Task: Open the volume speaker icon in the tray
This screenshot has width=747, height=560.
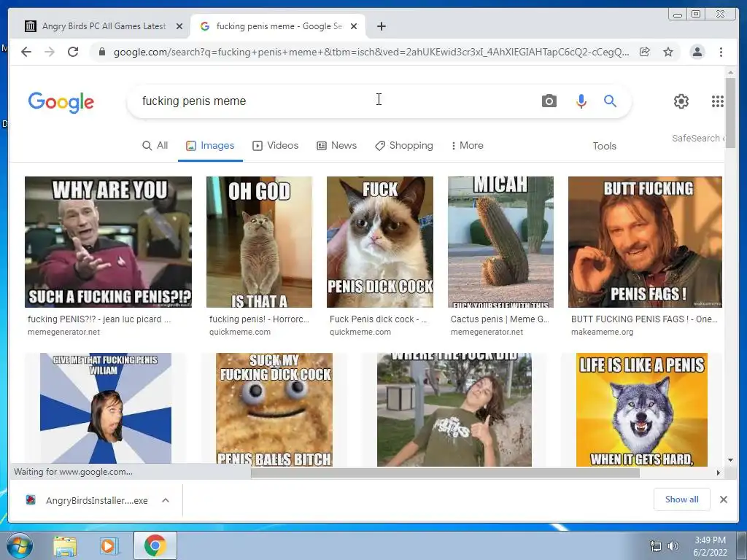Action: tap(673, 546)
